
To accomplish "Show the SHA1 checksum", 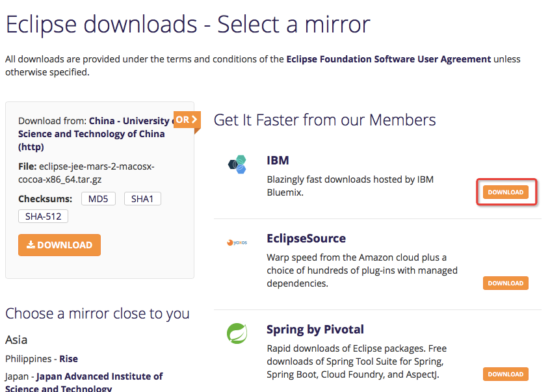I will (142, 199).
